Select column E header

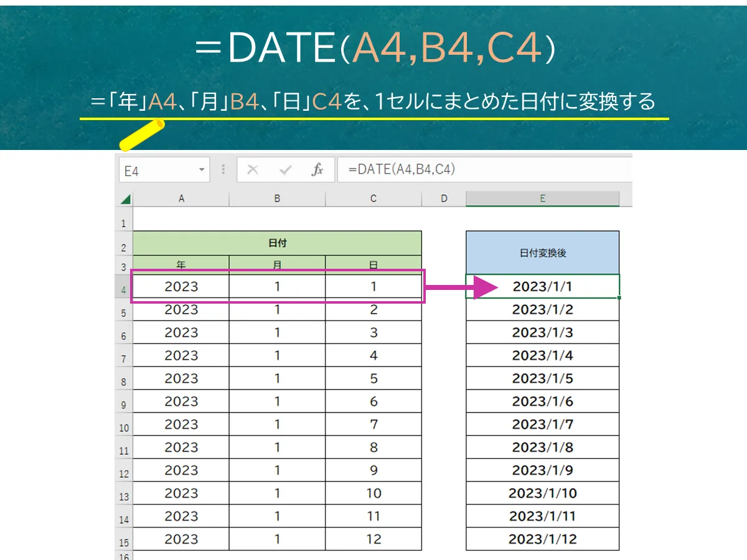point(542,198)
